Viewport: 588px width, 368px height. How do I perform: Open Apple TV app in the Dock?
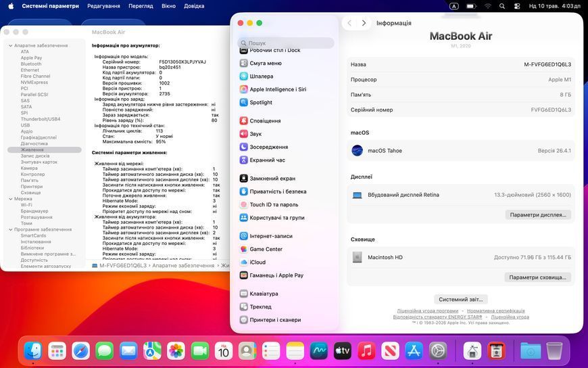(343, 351)
